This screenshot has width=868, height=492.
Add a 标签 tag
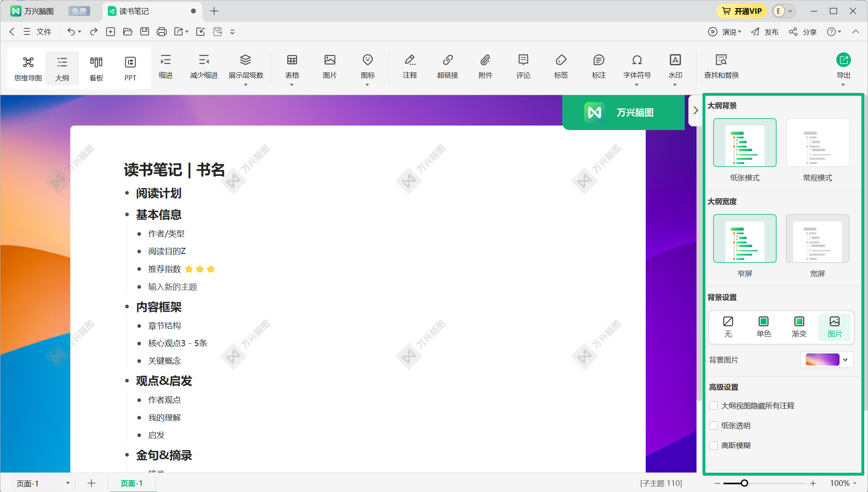pos(561,67)
